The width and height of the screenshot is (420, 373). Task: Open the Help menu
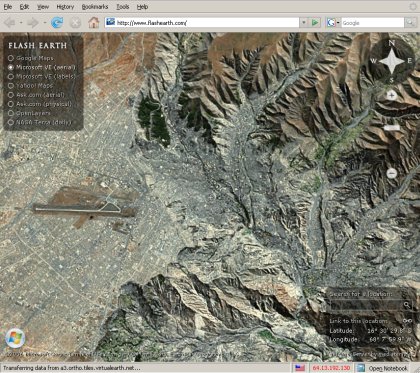142,7
